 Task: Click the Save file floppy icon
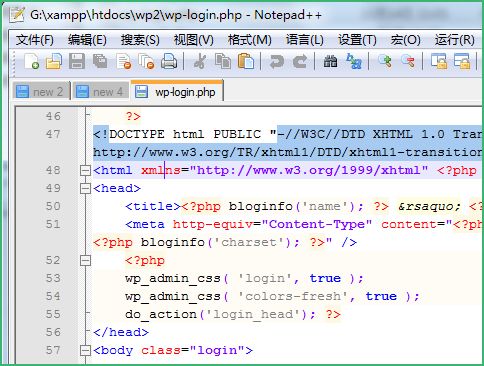pos(77,61)
